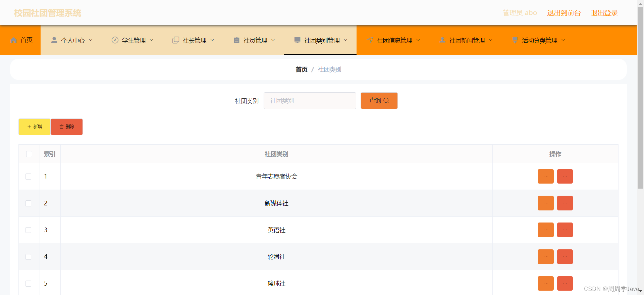
Task: Click the trash icon on 删除 button
Action: pos(61,127)
